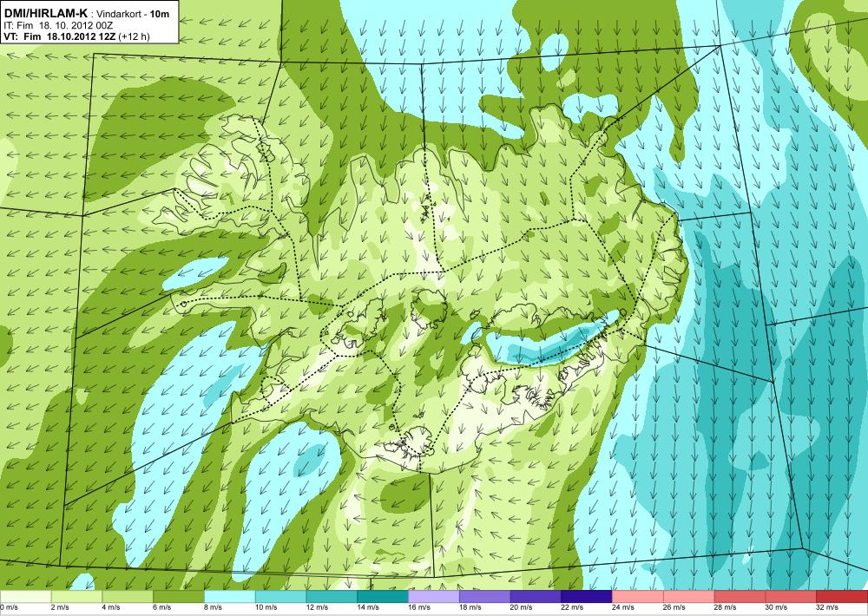This screenshot has height=616, width=868.
Task: Click the '16 m/s' legend label
Action: coord(418,607)
